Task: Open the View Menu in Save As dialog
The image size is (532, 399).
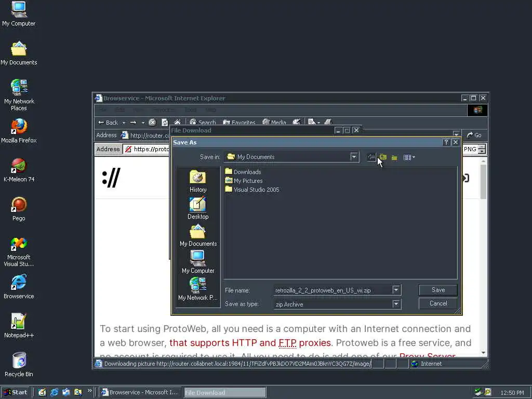Action: click(x=409, y=157)
